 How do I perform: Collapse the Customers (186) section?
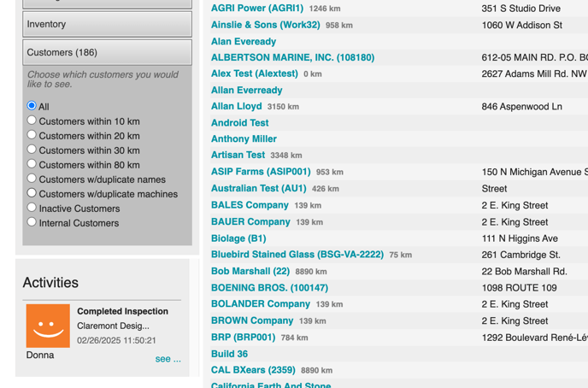107,52
